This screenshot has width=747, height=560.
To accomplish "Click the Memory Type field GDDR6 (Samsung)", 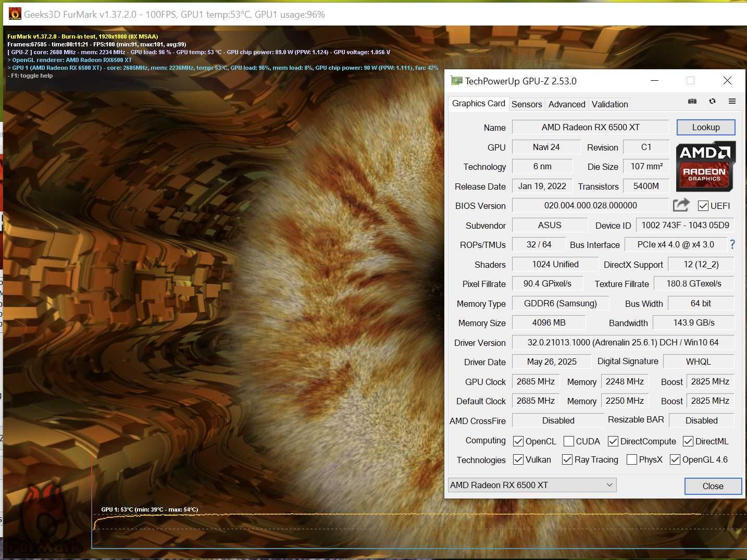I will (560, 303).
